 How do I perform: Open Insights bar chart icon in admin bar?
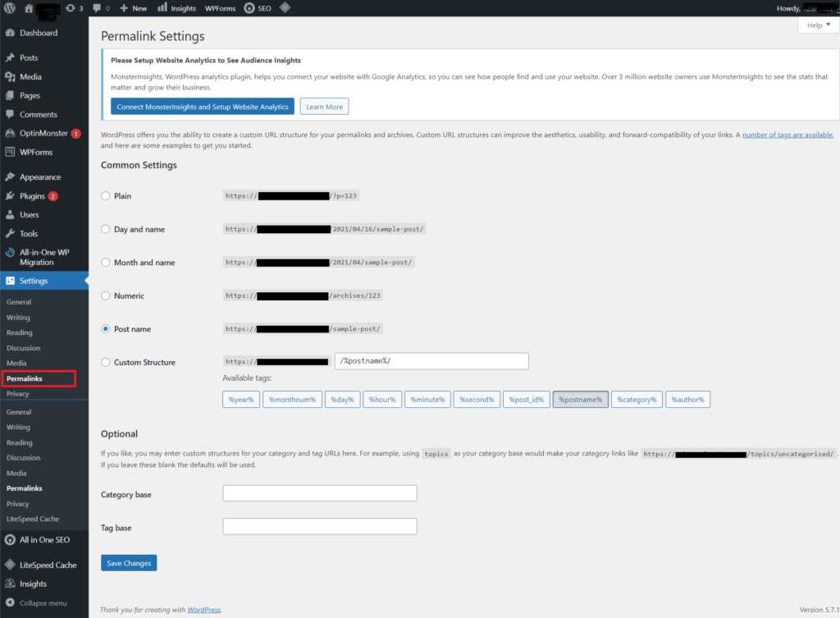tap(162, 8)
